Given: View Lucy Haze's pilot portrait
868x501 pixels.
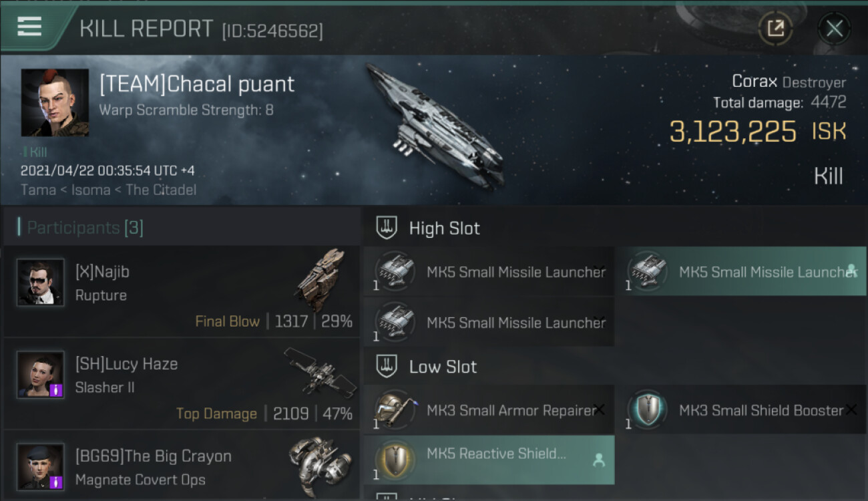Looking at the screenshot, I should coord(41,375).
